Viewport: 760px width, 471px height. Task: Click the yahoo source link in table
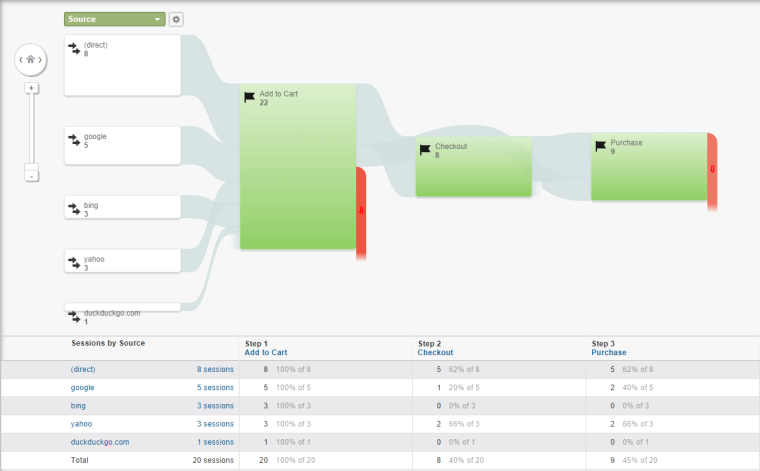click(83, 423)
